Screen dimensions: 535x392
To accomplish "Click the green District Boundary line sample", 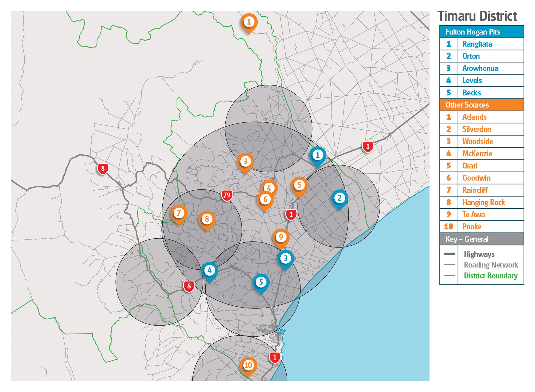I will pyautogui.click(x=450, y=275).
